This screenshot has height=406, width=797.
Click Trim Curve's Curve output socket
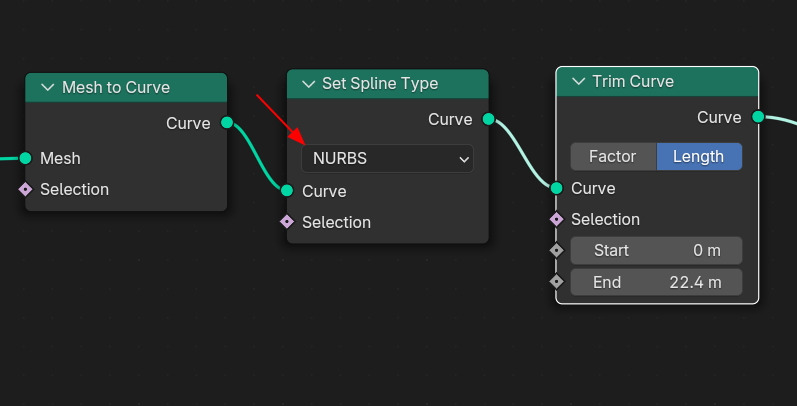tap(758, 117)
